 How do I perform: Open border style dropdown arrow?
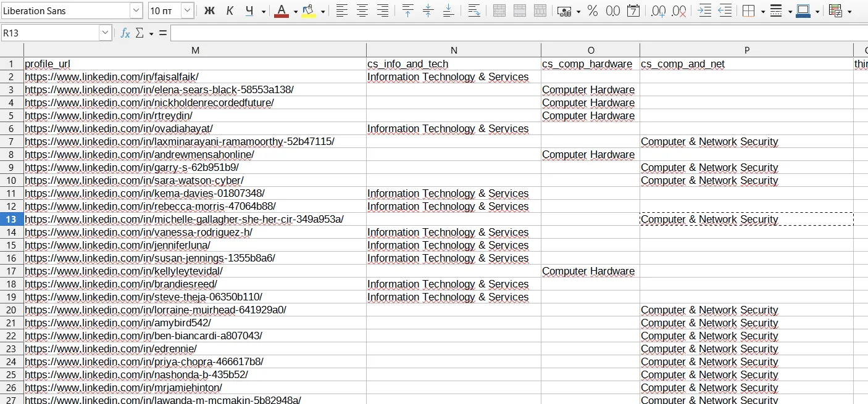point(790,11)
